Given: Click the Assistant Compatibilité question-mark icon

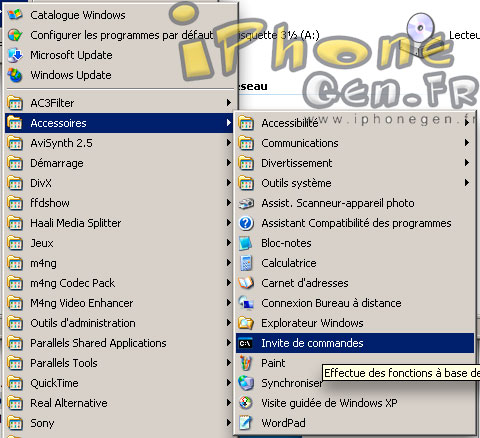Looking at the screenshot, I should (246, 223).
